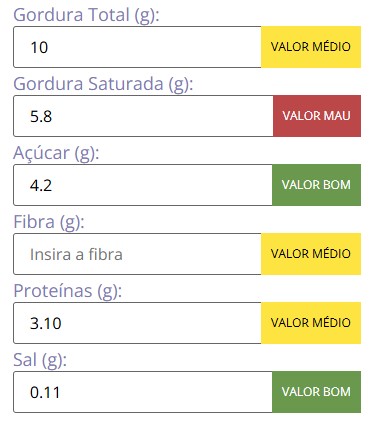Image resolution: width=383 pixels, height=434 pixels.
Task: Click the value 5.8 in saturated fat field
Action: (41, 116)
